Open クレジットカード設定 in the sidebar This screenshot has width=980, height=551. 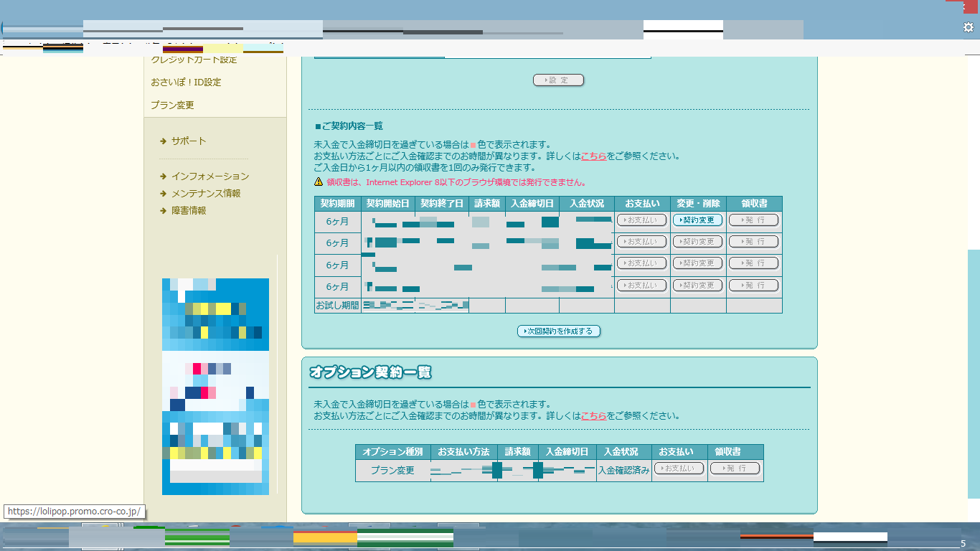[194, 60]
